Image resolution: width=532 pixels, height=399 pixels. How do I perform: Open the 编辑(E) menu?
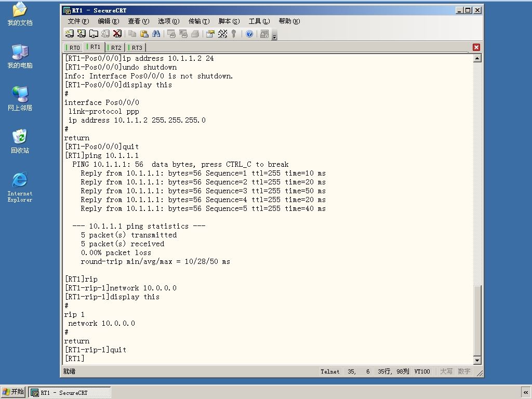109,21
